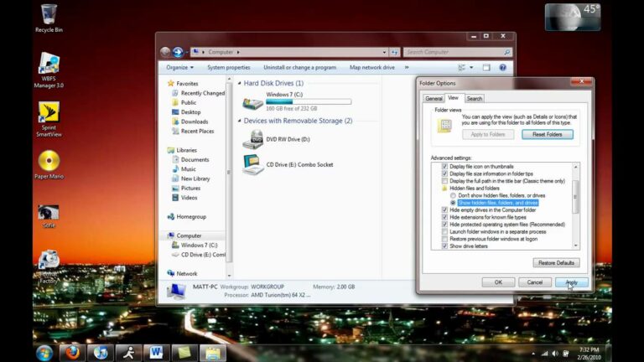The height and width of the screenshot is (362, 644).
Task: Launch Firefox from the taskbar
Action: coord(72,352)
